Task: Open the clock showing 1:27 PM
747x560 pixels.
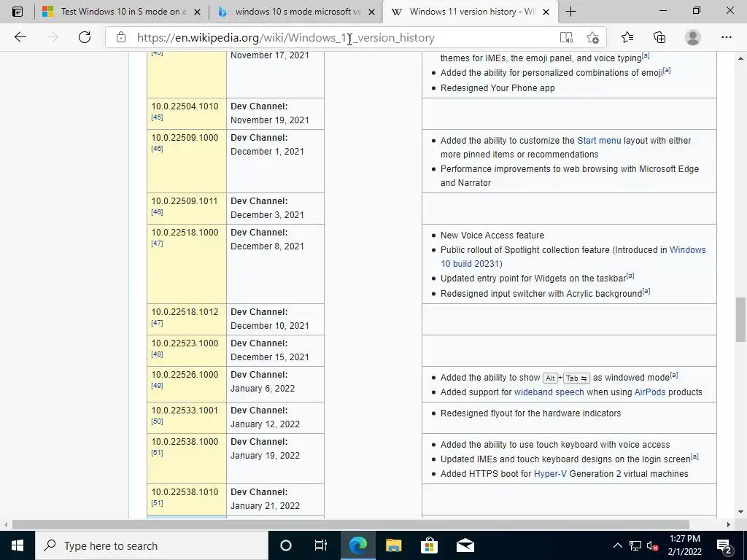Action: tap(684, 545)
